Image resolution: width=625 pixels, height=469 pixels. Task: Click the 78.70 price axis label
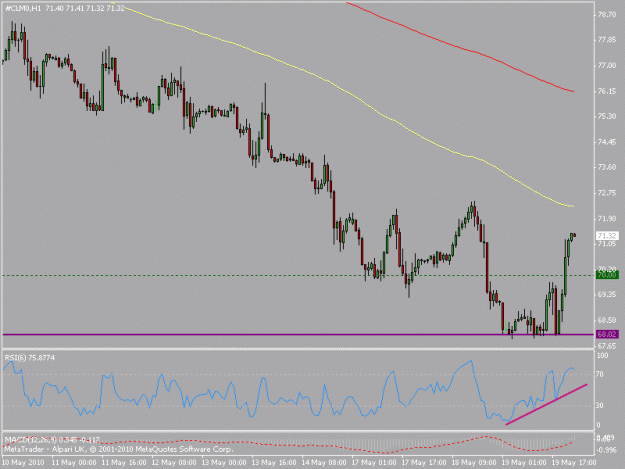coord(607,15)
